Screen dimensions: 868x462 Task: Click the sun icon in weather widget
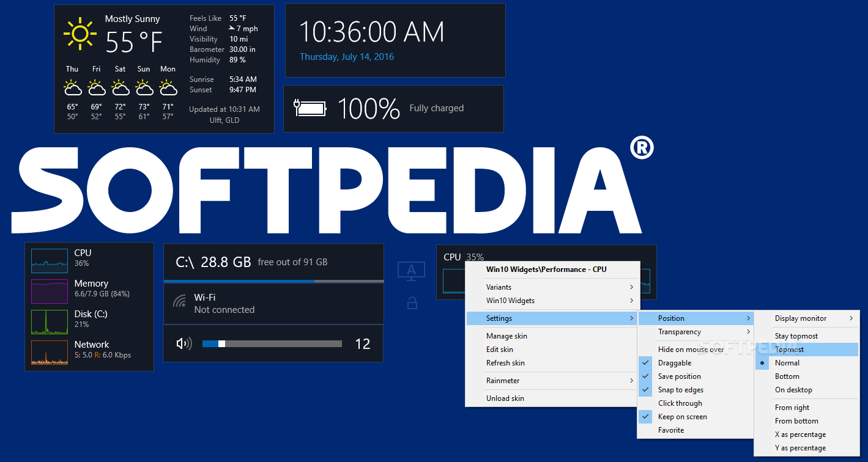point(80,34)
